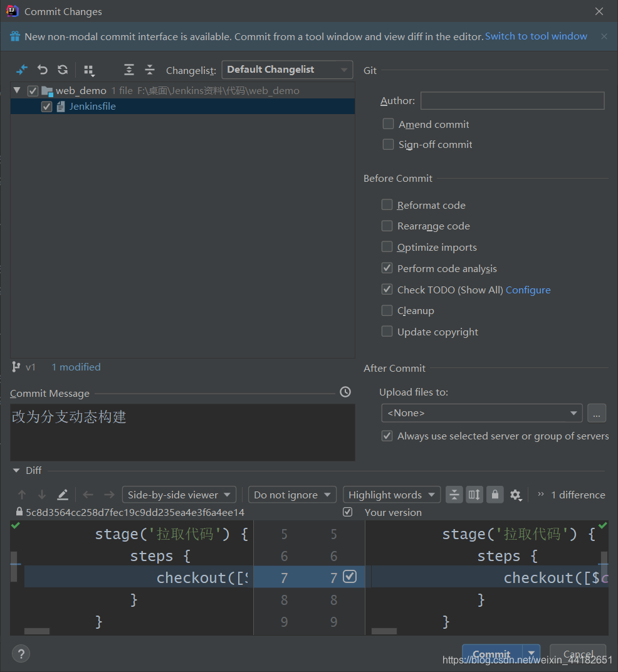
Task: Collapse the Diff section
Action: [16, 471]
